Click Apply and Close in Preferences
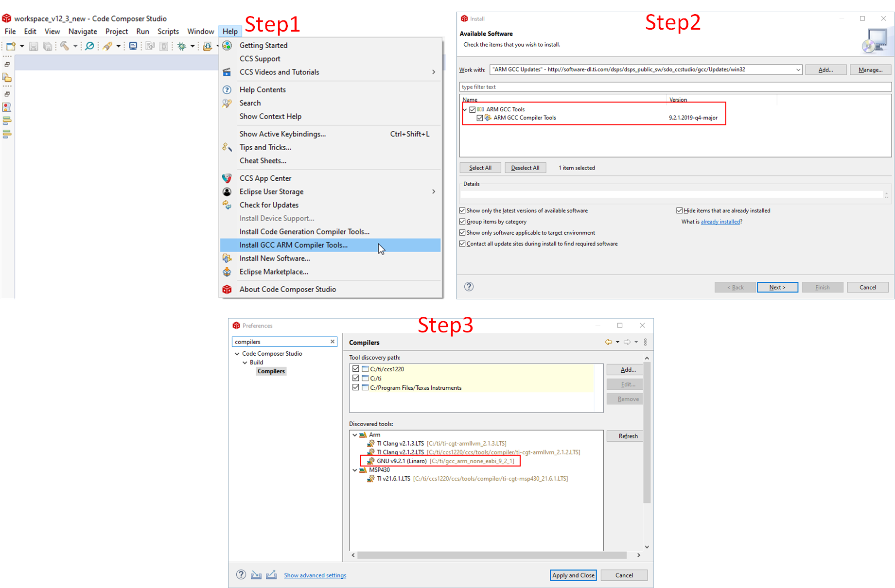Image resolution: width=895 pixels, height=588 pixels. click(573, 575)
